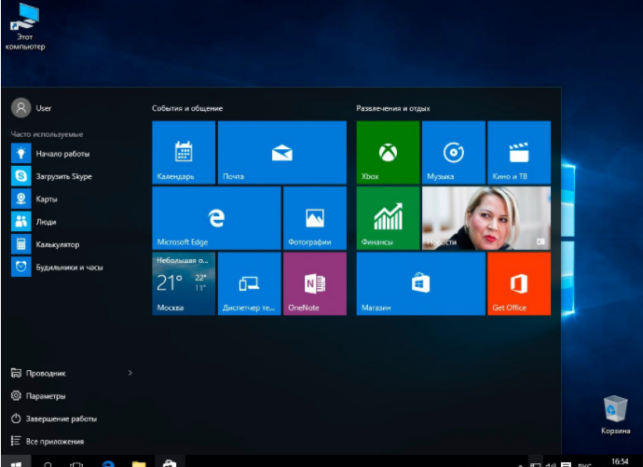Open the Кино и ТВ tile
The image size is (643, 467).
(519, 152)
